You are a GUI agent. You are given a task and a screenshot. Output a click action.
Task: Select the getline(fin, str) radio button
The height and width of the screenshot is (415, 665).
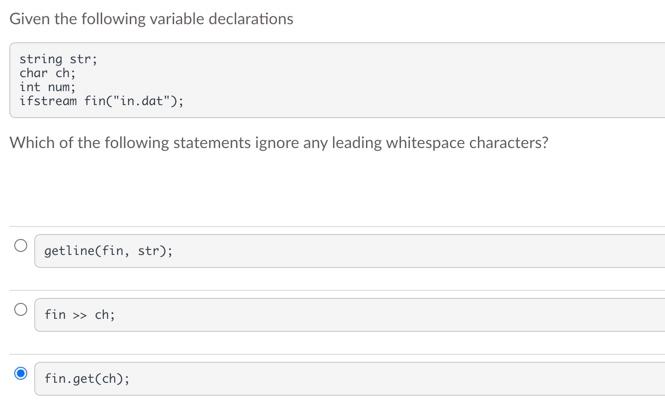pyautogui.click(x=20, y=245)
